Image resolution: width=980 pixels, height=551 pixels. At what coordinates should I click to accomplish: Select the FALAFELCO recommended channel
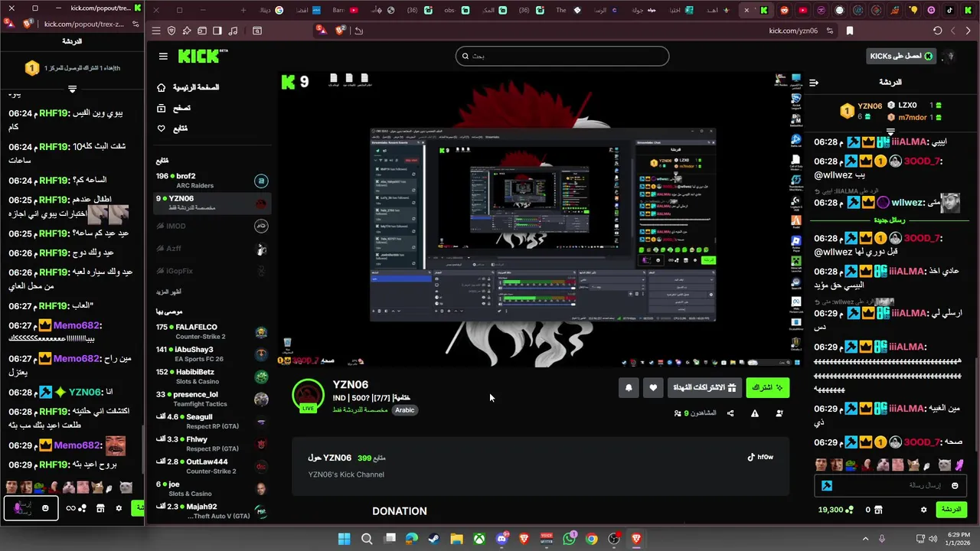coord(211,331)
